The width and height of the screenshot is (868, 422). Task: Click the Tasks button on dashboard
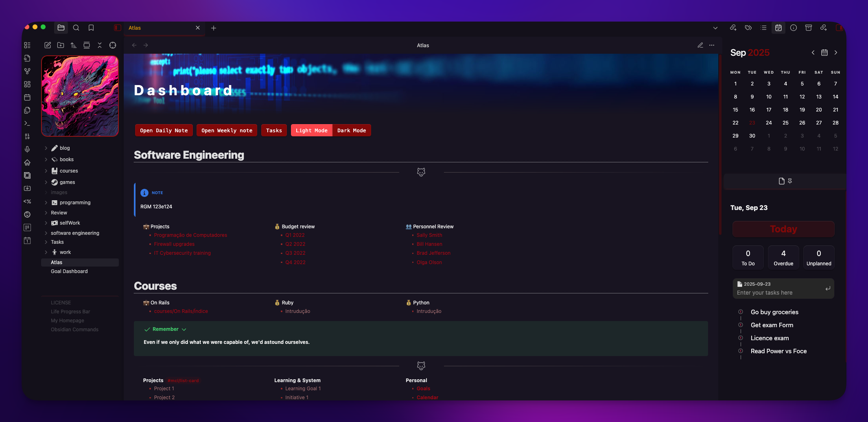click(x=274, y=130)
